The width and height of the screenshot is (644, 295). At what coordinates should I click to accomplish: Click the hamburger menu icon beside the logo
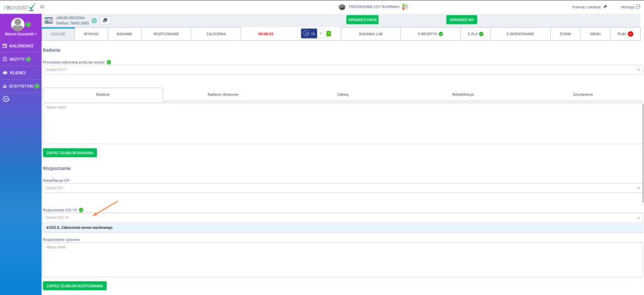[x=42, y=6]
